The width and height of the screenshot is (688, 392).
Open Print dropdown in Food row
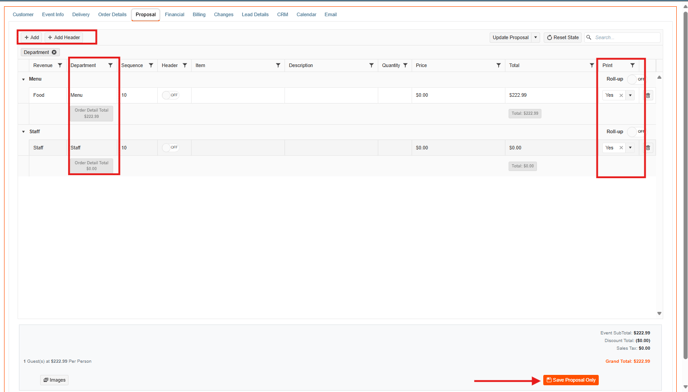click(x=630, y=95)
